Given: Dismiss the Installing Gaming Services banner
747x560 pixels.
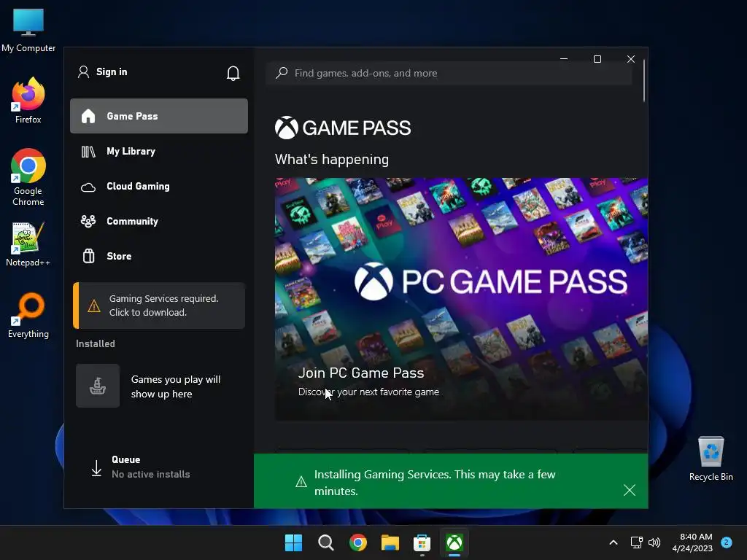Looking at the screenshot, I should [630, 490].
